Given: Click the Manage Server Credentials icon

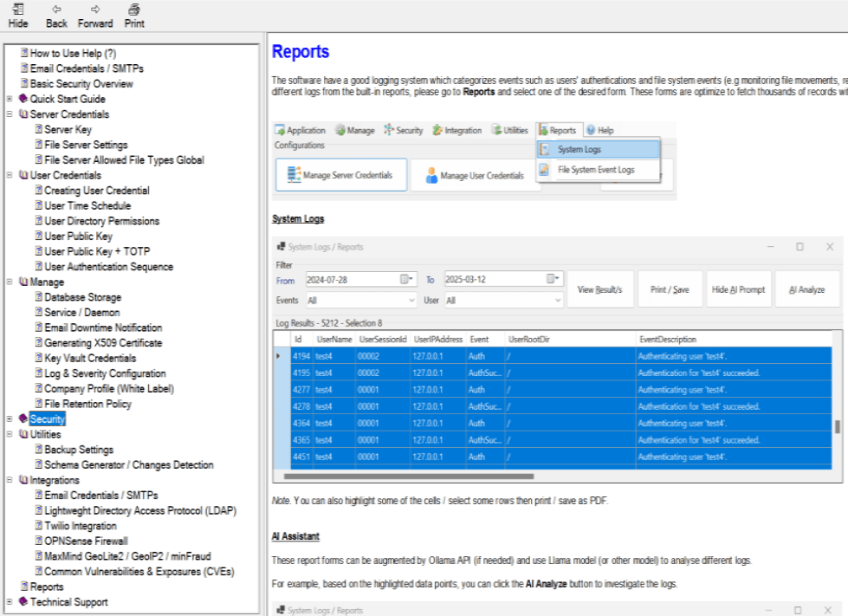Looking at the screenshot, I should [295, 175].
